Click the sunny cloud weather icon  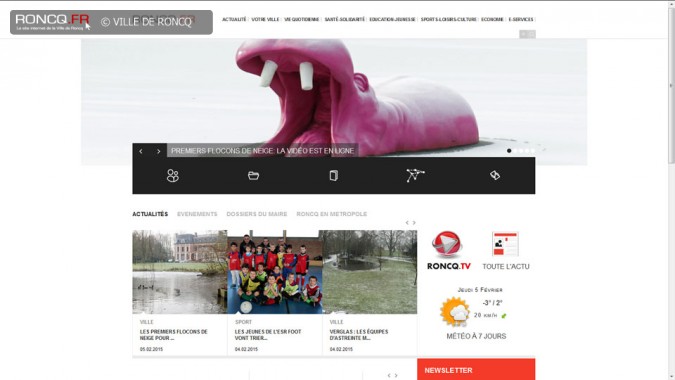pyautogui.click(x=454, y=312)
